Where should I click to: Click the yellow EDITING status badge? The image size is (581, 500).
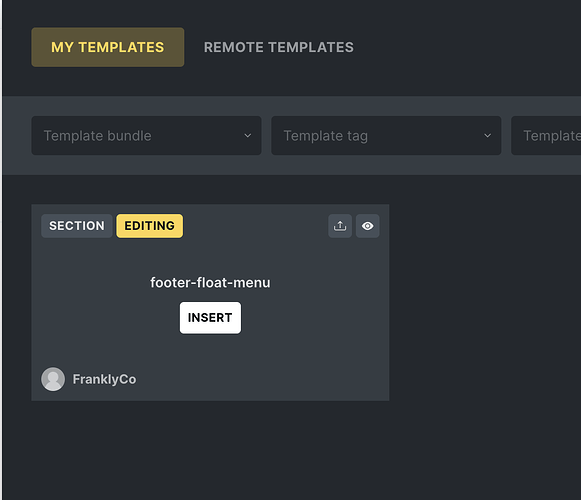coord(149,226)
